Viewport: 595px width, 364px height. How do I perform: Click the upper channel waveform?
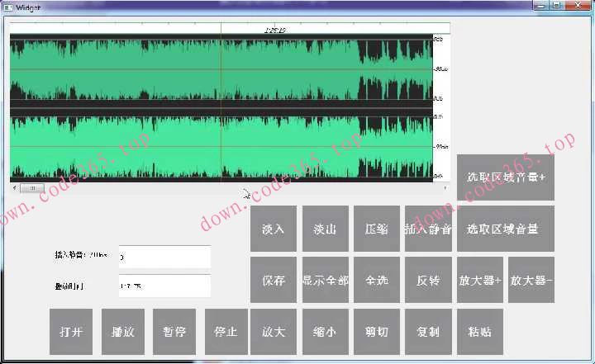pos(221,69)
